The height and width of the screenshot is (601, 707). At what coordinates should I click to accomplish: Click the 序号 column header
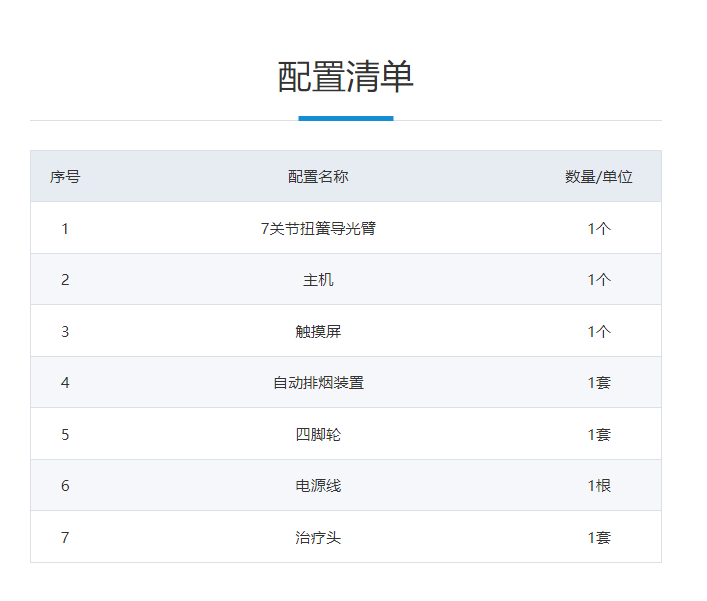65,177
